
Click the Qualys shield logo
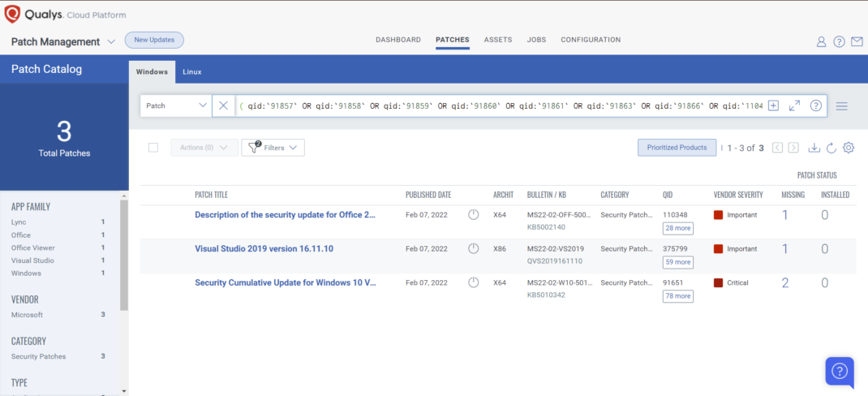[12, 15]
